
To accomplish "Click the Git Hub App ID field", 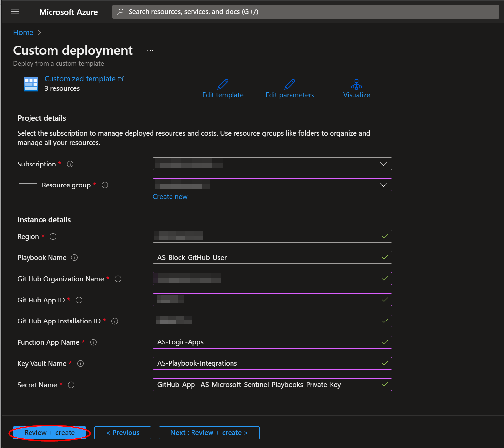I will [x=272, y=300].
